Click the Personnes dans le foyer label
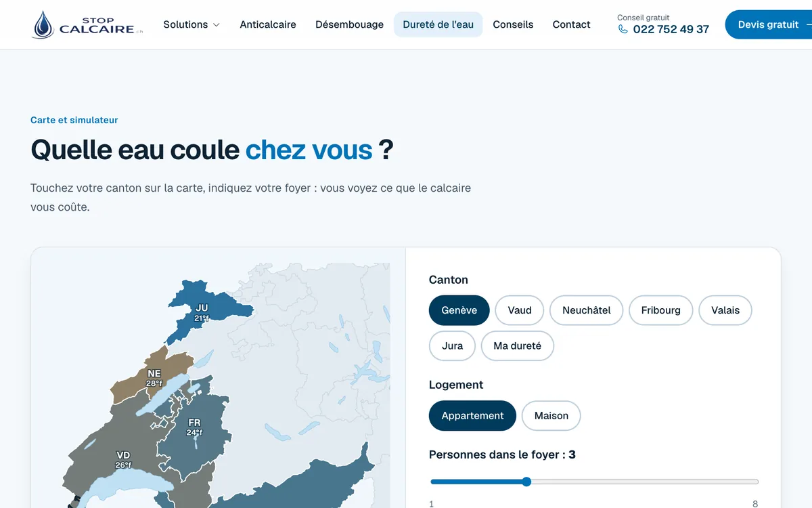Screen dimensions: 812x508 click(x=502, y=454)
